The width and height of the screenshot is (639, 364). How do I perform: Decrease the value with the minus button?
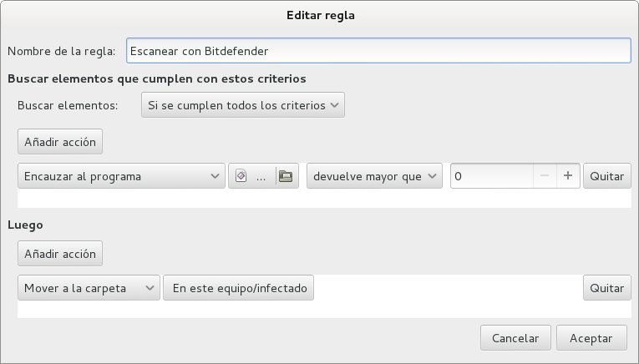coord(545,176)
